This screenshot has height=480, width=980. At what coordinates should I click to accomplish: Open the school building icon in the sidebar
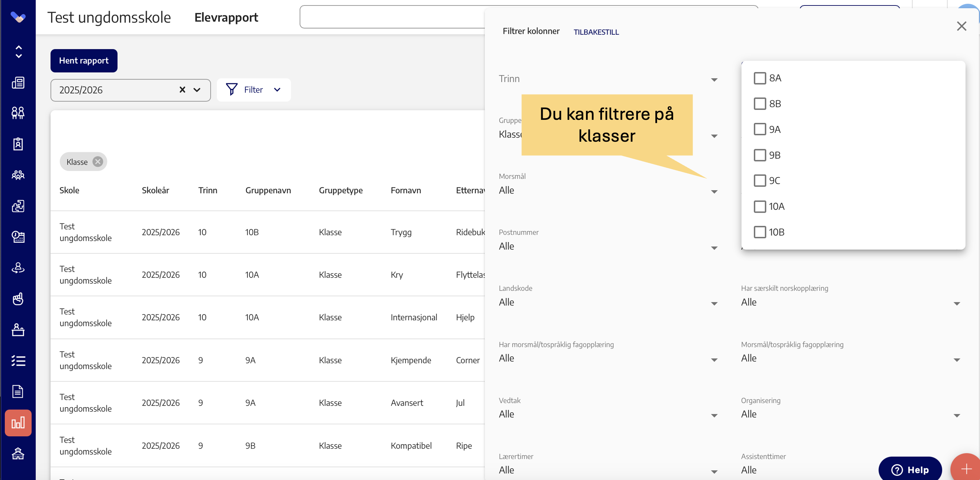(18, 453)
